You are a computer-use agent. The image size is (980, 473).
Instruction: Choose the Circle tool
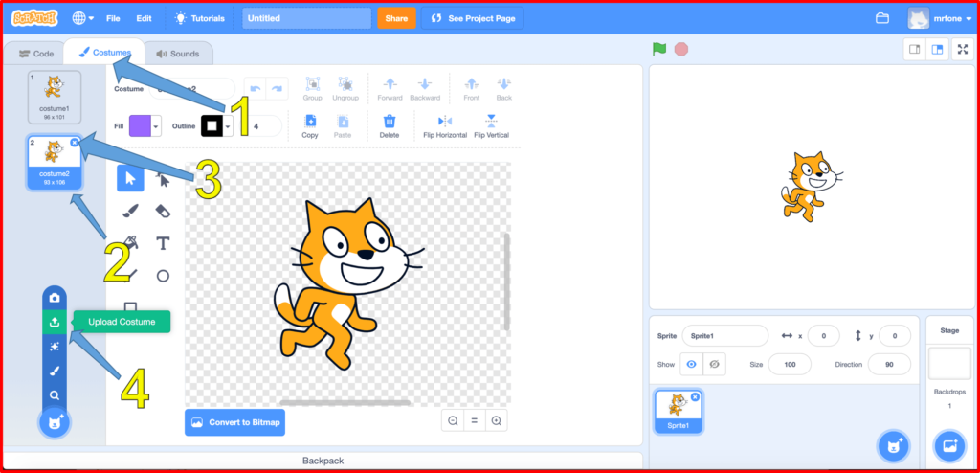(163, 276)
